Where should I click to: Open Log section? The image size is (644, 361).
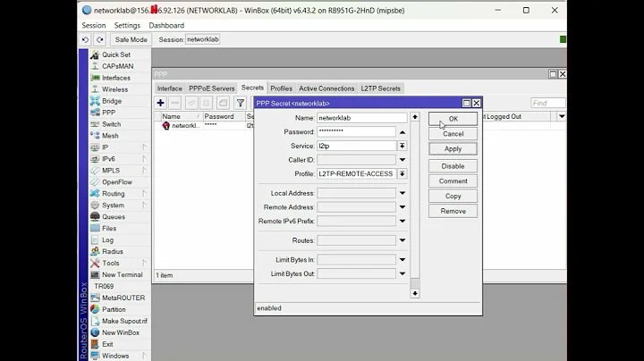point(107,240)
